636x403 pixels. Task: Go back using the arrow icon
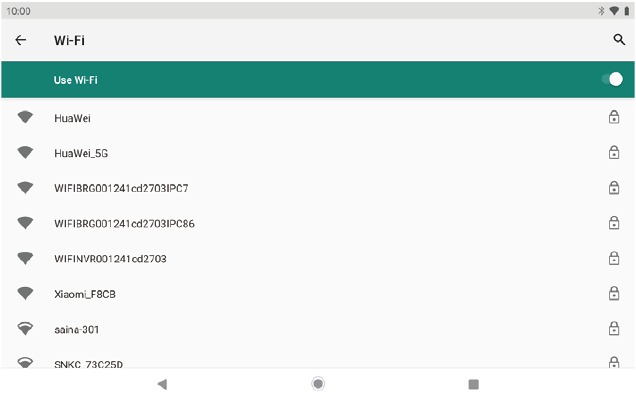point(21,40)
